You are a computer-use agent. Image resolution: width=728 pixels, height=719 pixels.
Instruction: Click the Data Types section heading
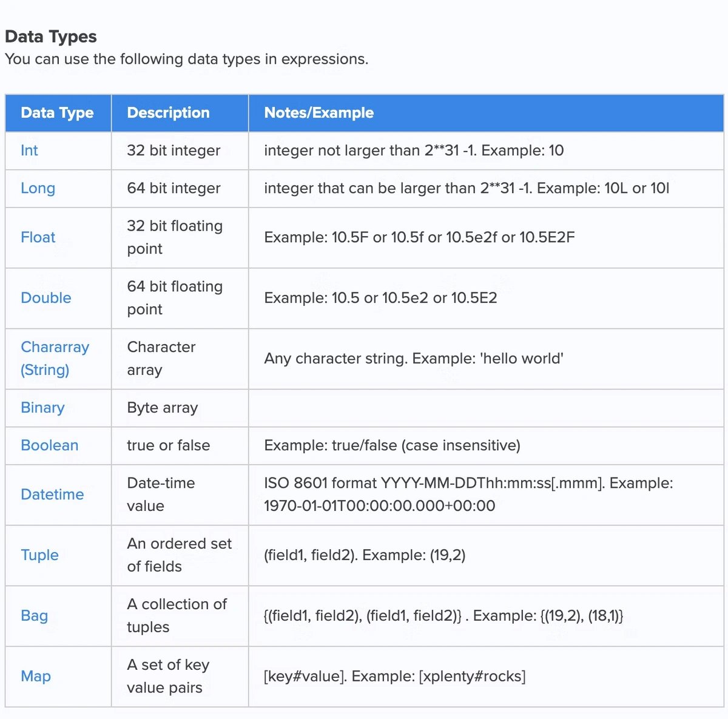pos(51,37)
